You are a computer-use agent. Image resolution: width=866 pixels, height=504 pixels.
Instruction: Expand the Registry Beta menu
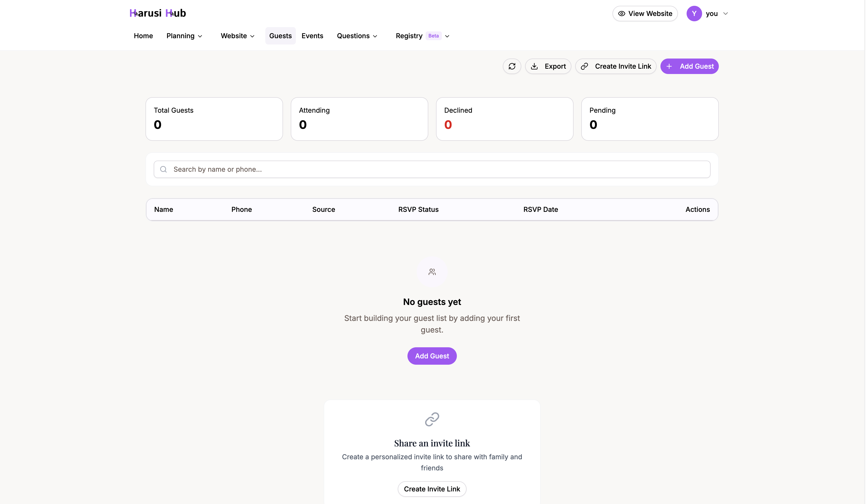[x=422, y=36]
